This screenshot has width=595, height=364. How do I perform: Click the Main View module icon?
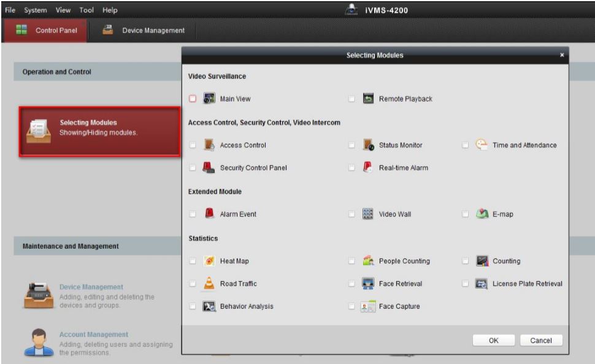(x=209, y=98)
